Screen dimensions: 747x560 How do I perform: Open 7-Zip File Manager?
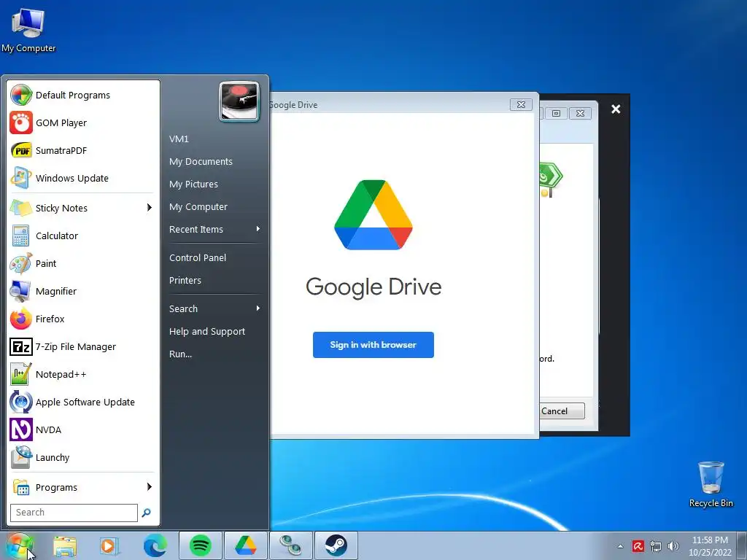pos(83,346)
